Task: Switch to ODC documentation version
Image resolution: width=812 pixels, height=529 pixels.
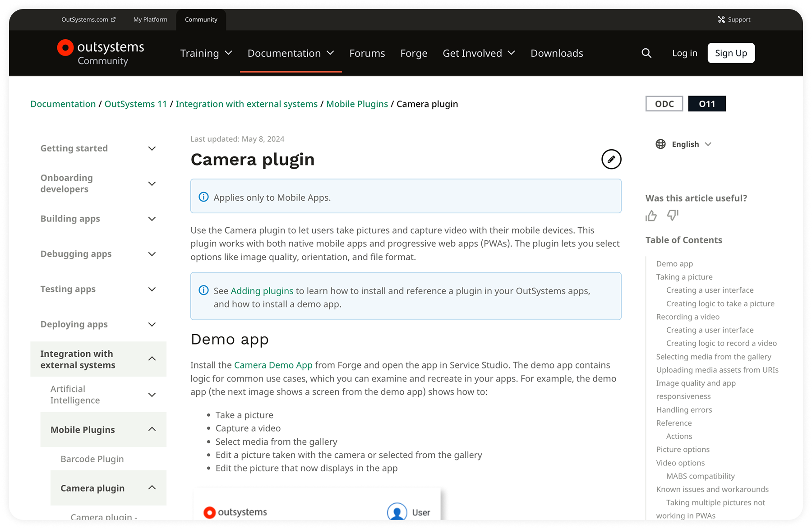Action: pyautogui.click(x=664, y=104)
